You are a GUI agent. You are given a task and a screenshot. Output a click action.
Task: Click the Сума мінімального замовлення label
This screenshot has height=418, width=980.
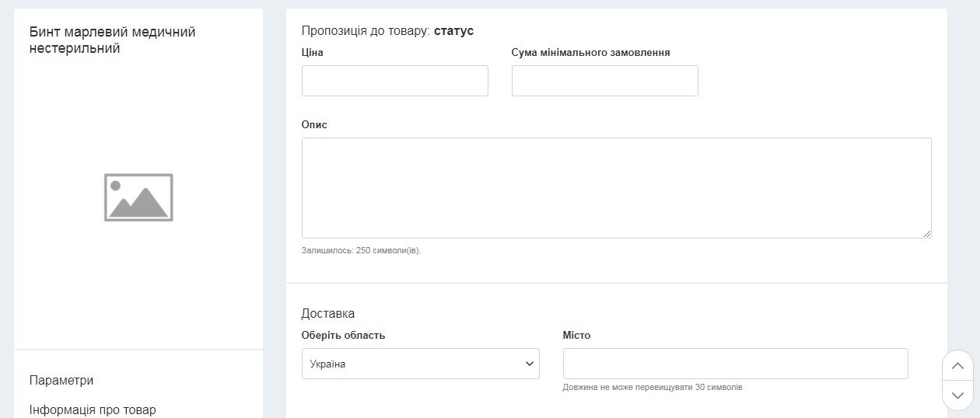[590, 53]
